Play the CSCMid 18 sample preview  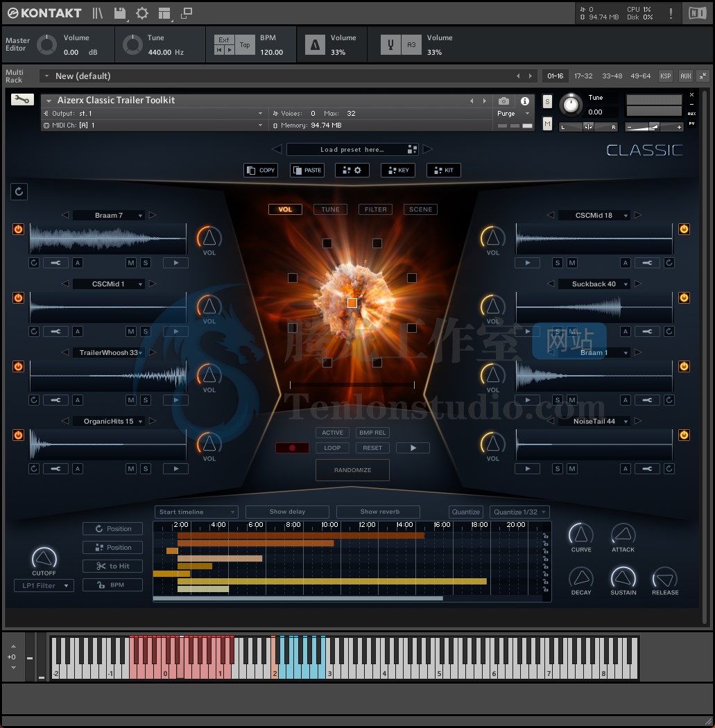(x=528, y=263)
